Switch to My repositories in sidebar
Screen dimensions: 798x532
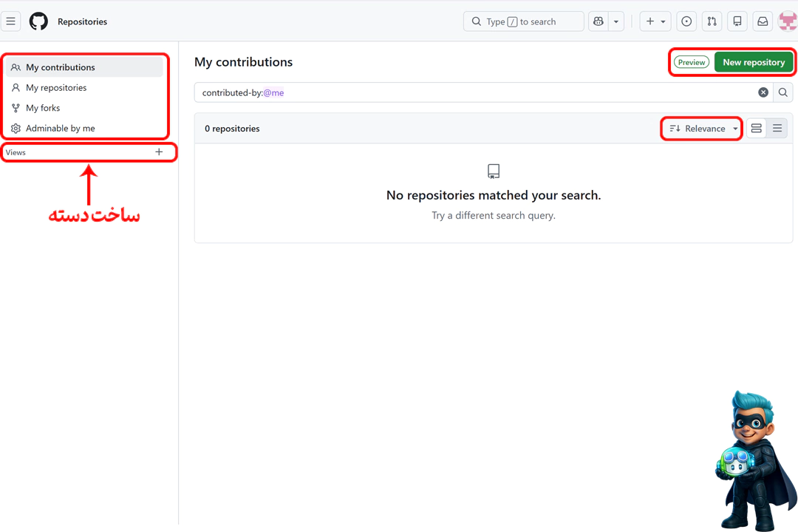coord(55,87)
